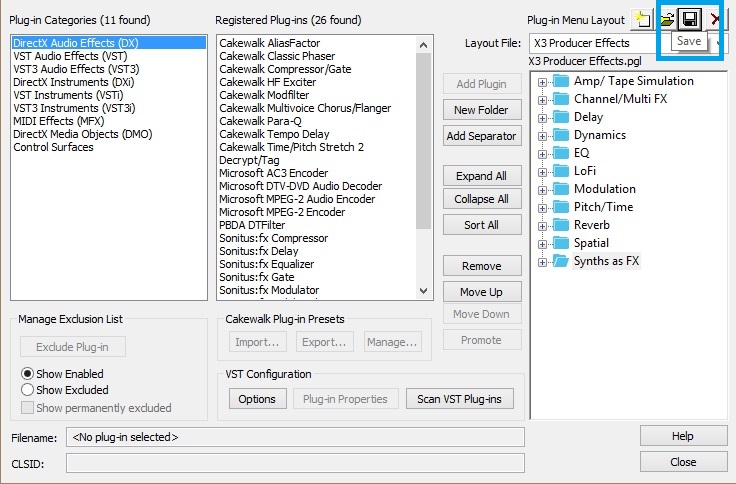The width and height of the screenshot is (736, 484).
Task: Open VST Configuration Options
Action: tap(257, 399)
